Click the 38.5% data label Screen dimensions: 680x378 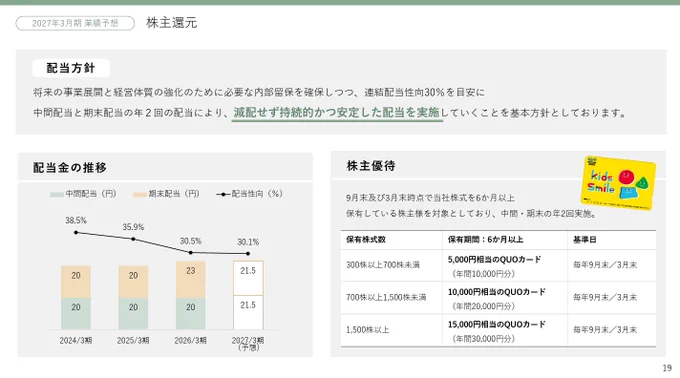[x=76, y=220]
